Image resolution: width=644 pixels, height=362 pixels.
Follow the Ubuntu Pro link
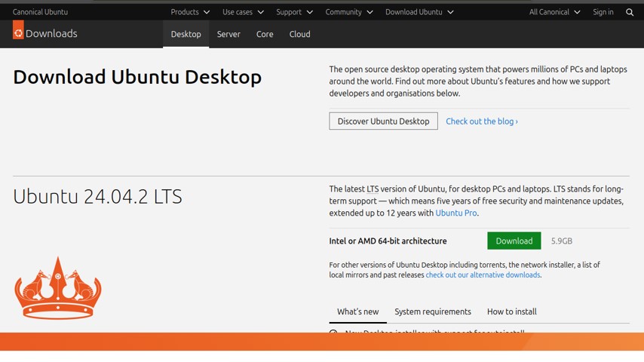click(456, 213)
